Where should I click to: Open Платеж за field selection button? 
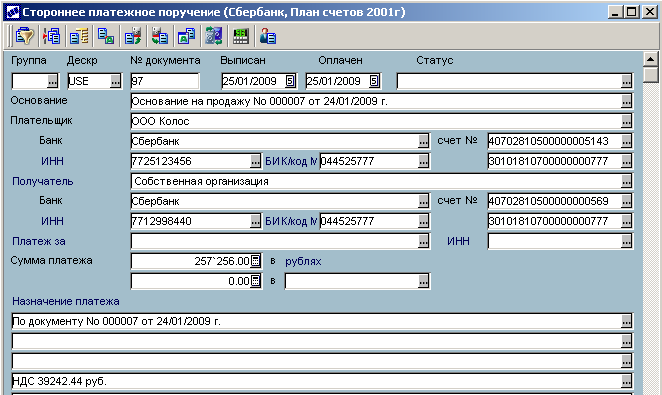click(423, 241)
